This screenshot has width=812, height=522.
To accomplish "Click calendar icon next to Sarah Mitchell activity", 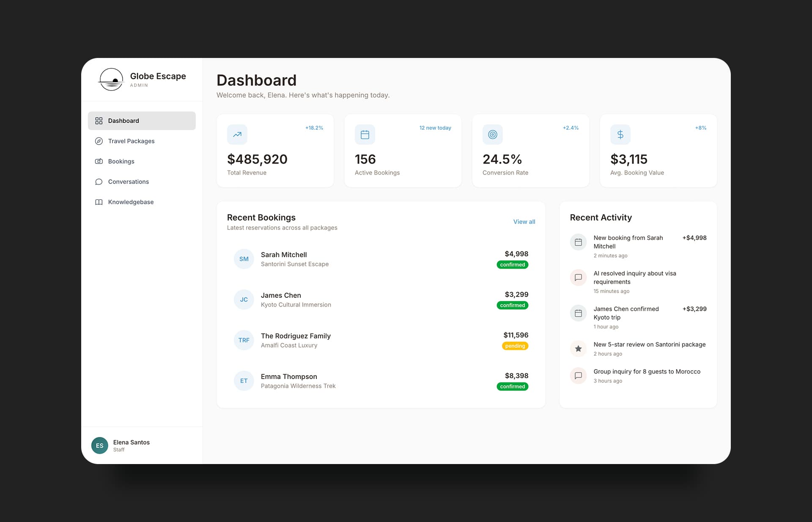I will click(x=578, y=242).
